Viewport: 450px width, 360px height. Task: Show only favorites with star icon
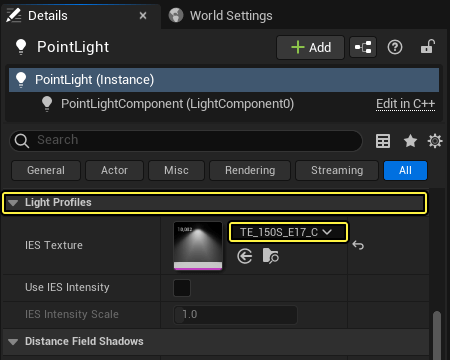(410, 141)
